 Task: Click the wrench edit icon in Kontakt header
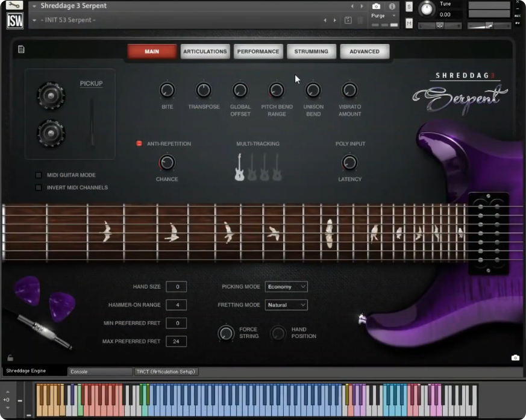click(14, 5)
